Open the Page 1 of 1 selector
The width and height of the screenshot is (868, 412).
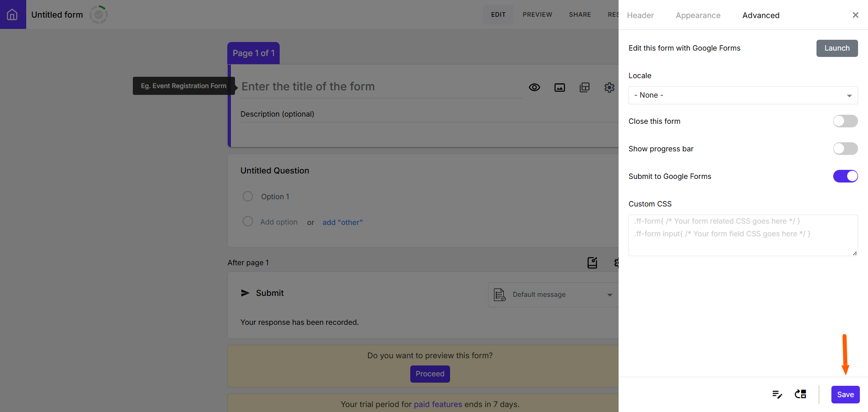tap(253, 53)
